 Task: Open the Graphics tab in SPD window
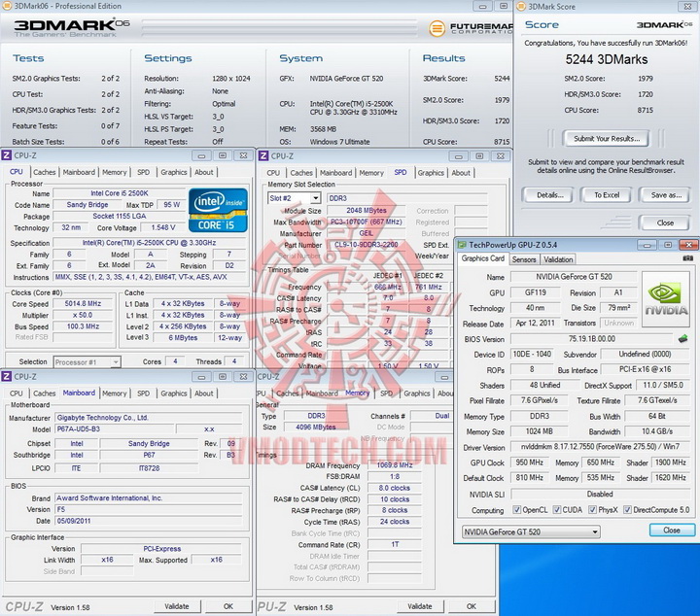(x=431, y=173)
